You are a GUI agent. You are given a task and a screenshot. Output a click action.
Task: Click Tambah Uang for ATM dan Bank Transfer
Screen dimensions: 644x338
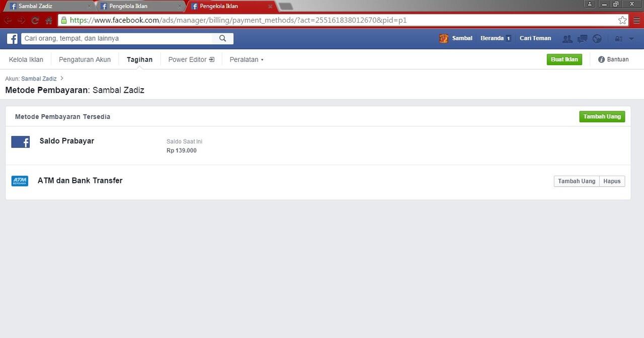[577, 181]
